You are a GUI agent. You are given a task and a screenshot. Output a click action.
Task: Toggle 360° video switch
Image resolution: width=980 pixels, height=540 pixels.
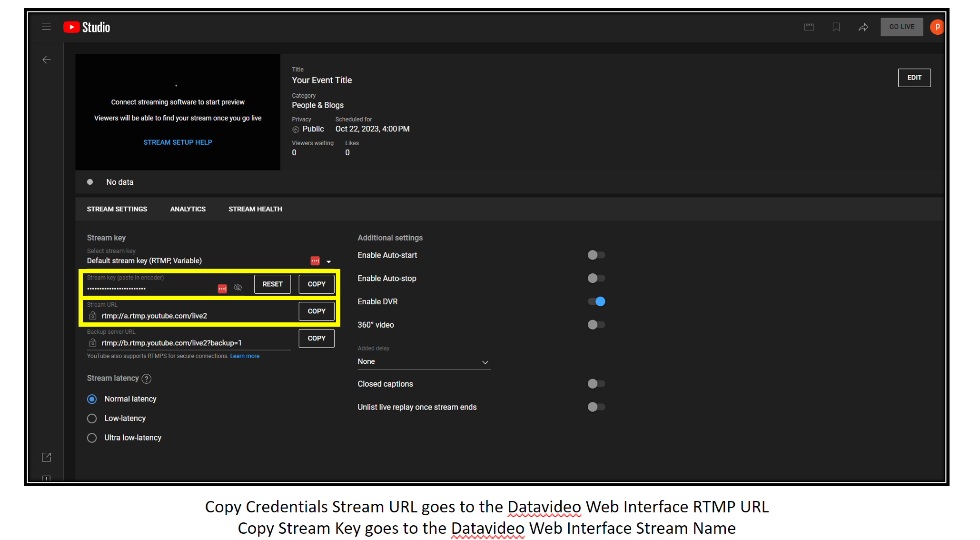[x=596, y=325]
